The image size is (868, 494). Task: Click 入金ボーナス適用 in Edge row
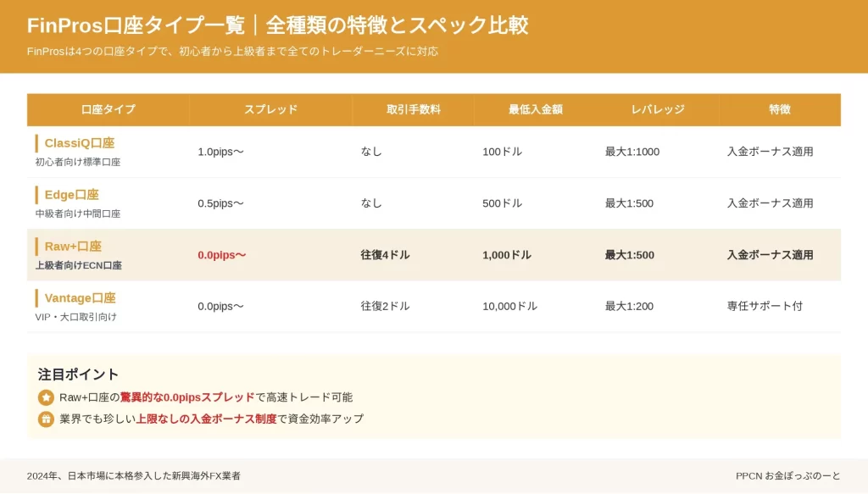(x=770, y=203)
